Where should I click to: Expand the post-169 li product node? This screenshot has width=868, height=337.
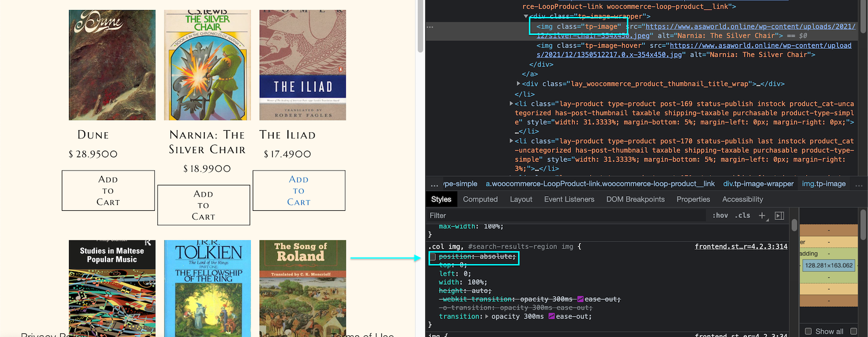click(x=511, y=104)
